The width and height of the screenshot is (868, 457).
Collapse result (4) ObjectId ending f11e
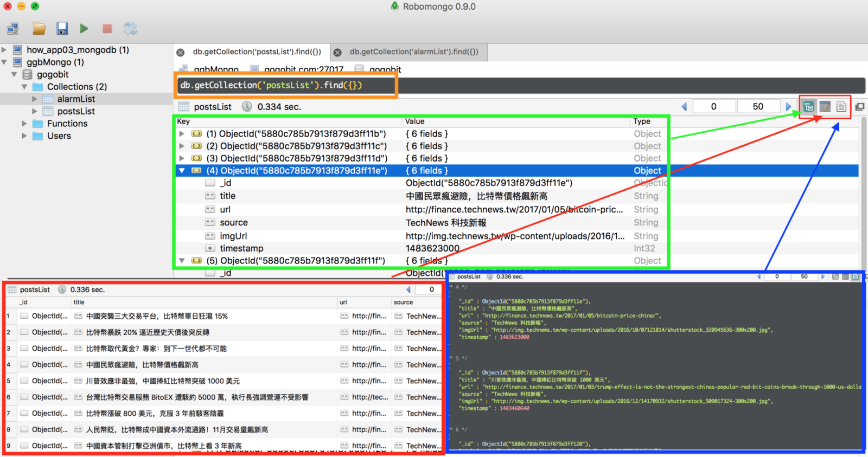click(182, 171)
